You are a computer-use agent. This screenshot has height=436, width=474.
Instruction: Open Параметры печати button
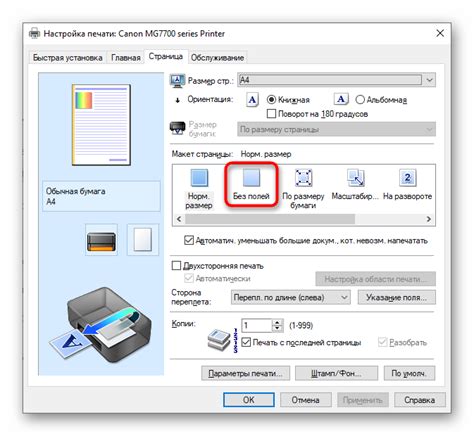(245, 373)
